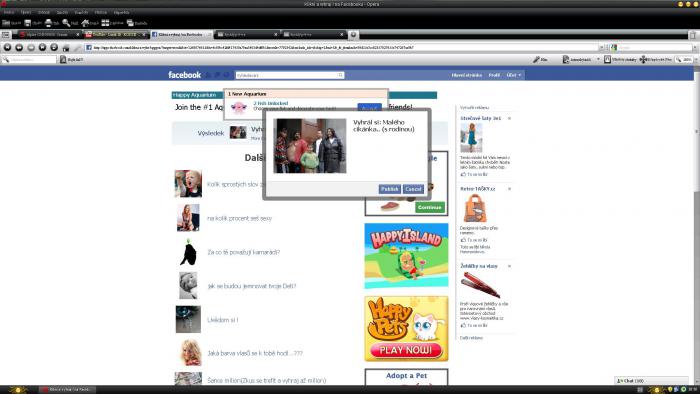Open the first menu in Opera menu bar

click(x=8, y=12)
